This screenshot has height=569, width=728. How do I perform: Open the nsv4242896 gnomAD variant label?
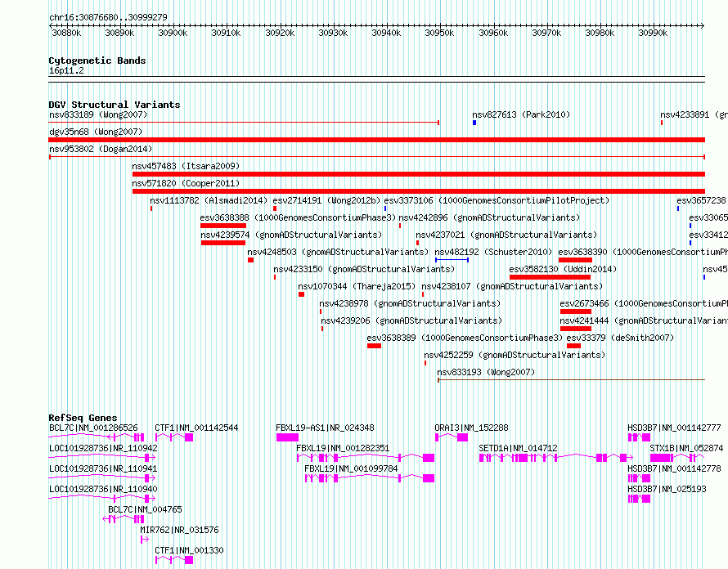click(489, 217)
